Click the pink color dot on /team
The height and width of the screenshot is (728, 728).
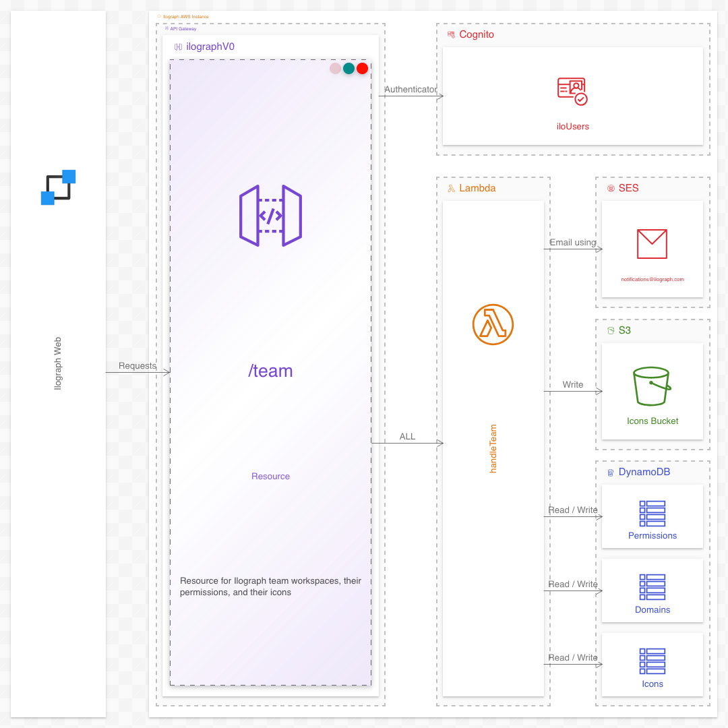335,69
